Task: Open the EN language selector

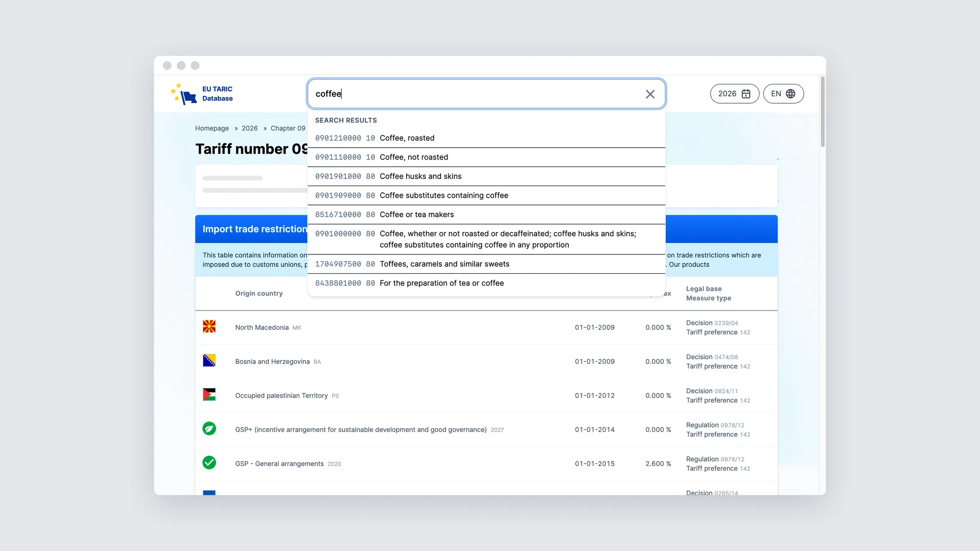Action: pos(783,94)
